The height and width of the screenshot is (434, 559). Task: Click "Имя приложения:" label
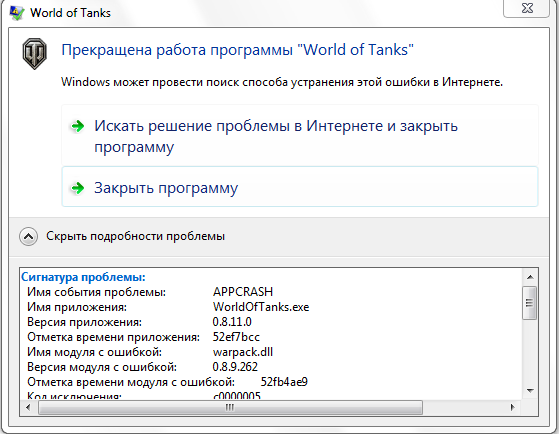coord(77,307)
